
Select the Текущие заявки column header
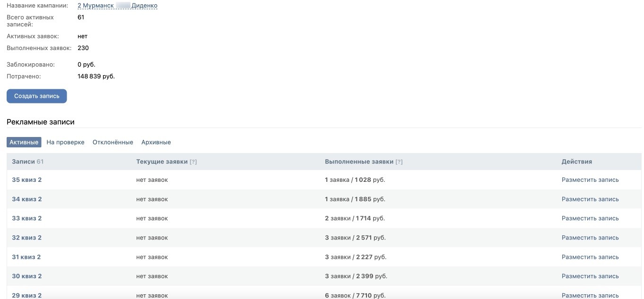[162, 162]
